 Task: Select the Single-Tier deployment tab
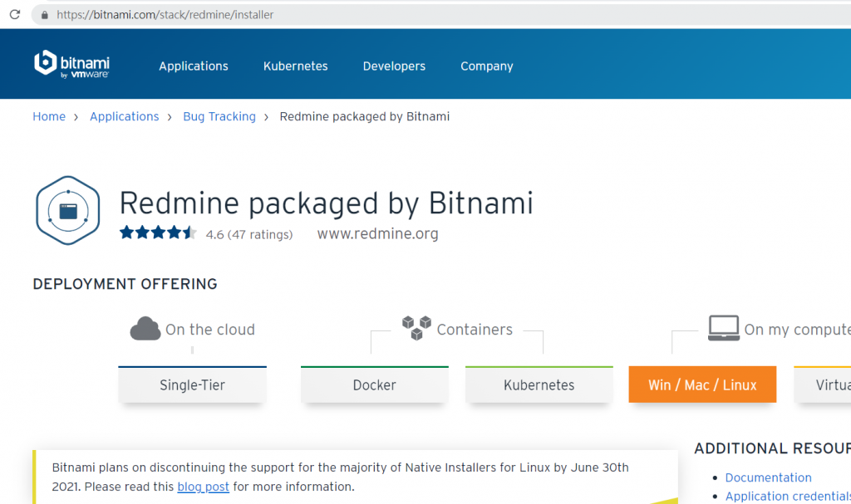pyautogui.click(x=192, y=384)
